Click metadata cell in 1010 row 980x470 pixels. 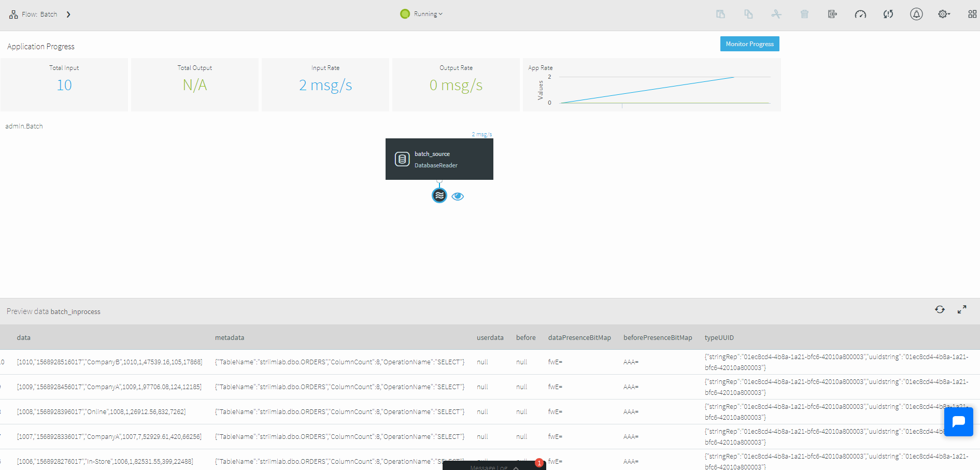[x=339, y=362]
